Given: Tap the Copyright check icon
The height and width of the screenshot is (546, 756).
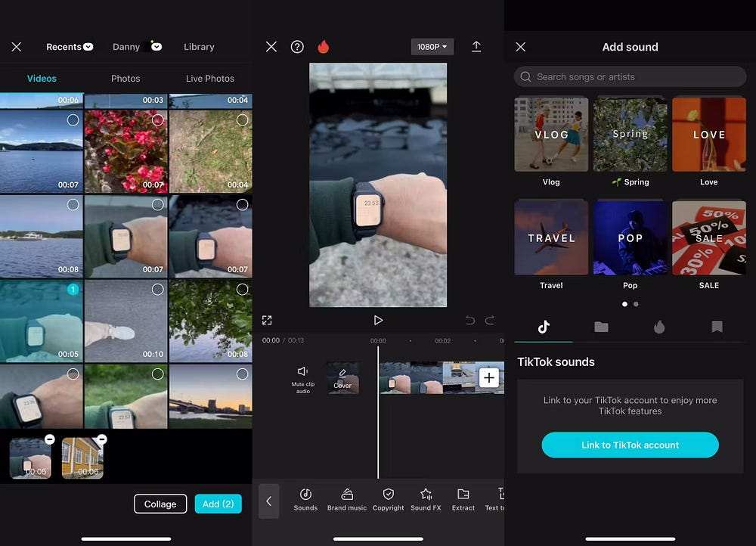Looking at the screenshot, I should [389, 499].
